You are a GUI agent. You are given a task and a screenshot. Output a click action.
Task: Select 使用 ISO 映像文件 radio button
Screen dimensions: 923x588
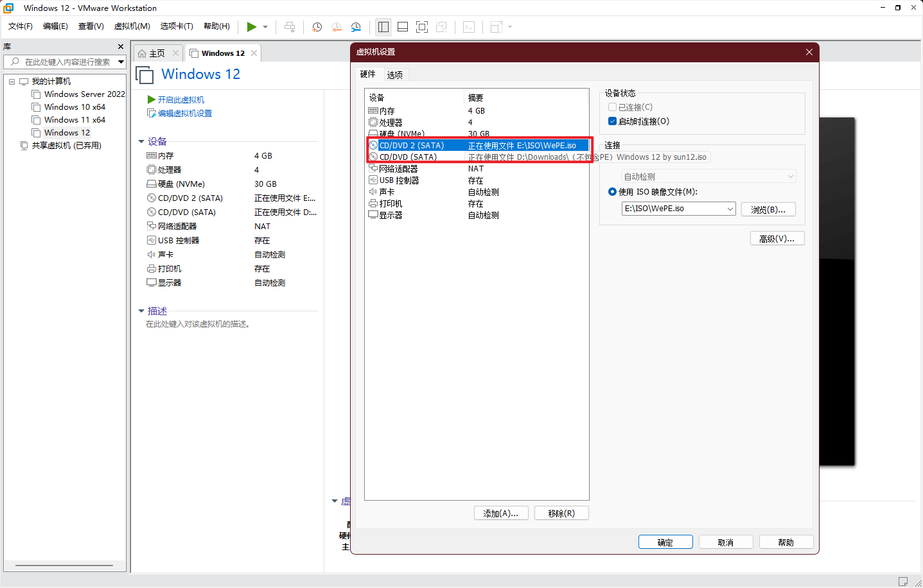coord(612,192)
